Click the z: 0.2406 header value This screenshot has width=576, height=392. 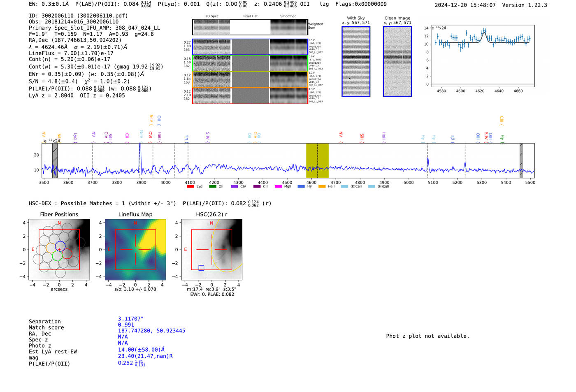point(275,4)
